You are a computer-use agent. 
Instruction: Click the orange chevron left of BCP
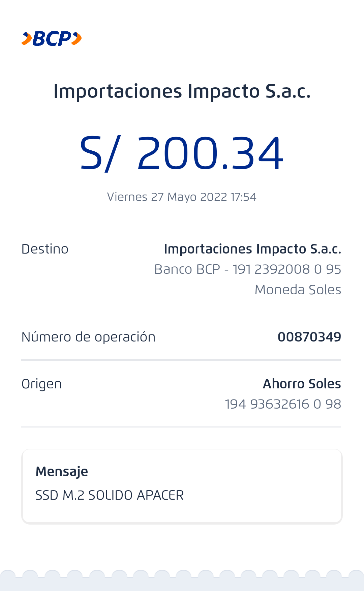click(x=27, y=38)
